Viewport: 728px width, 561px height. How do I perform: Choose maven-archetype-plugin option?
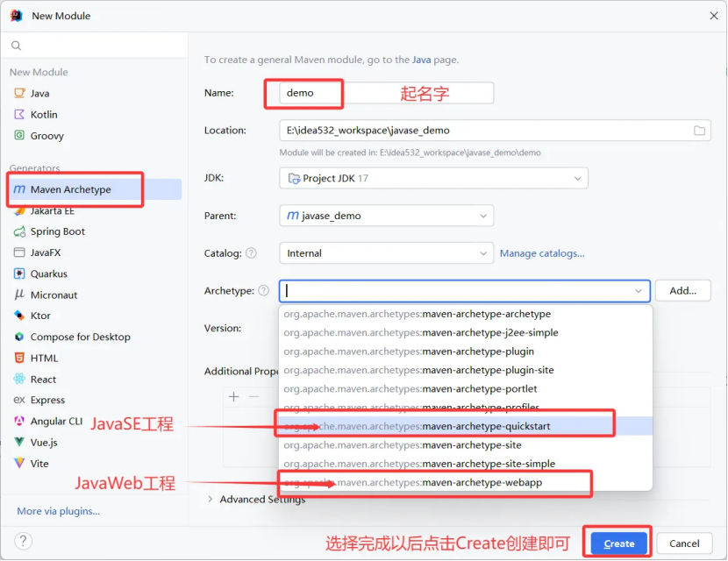coord(466,352)
